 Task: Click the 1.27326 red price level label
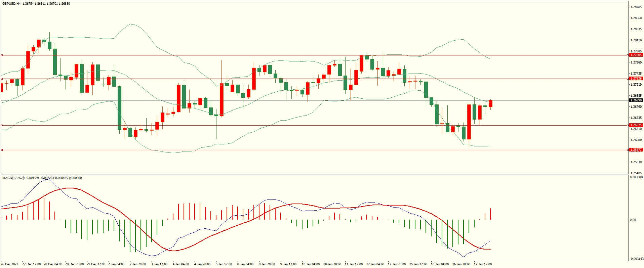636,79
